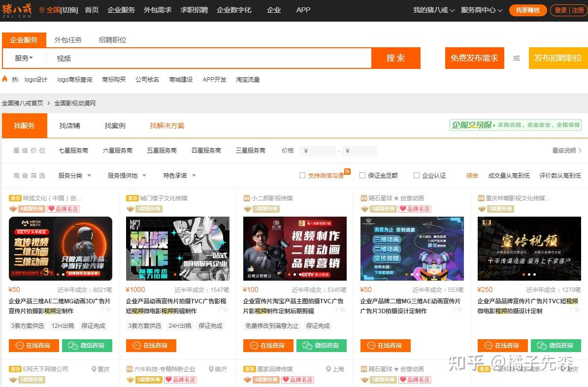
Task: Open the 城门楼子 视频制作 thumbnail
Action: click(178, 249)
